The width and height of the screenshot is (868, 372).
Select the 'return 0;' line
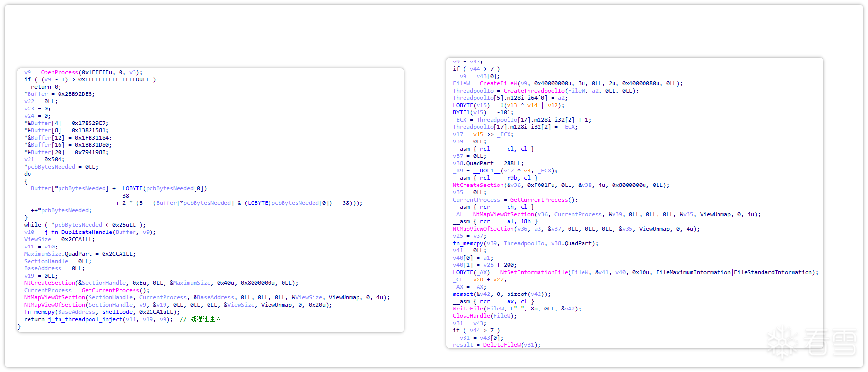click(x=46, y=87)
